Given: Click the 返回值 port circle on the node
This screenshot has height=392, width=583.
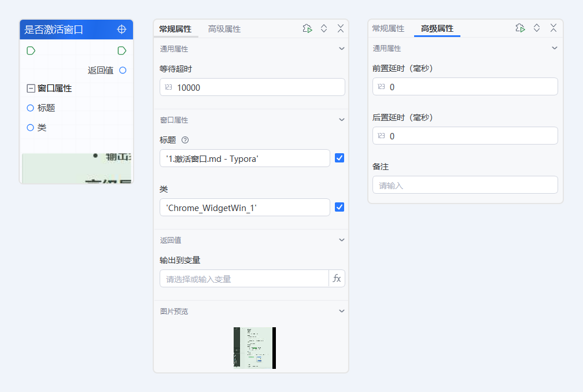Looking at the screenshot, I should pyautogui.click(x=121, y=70).
